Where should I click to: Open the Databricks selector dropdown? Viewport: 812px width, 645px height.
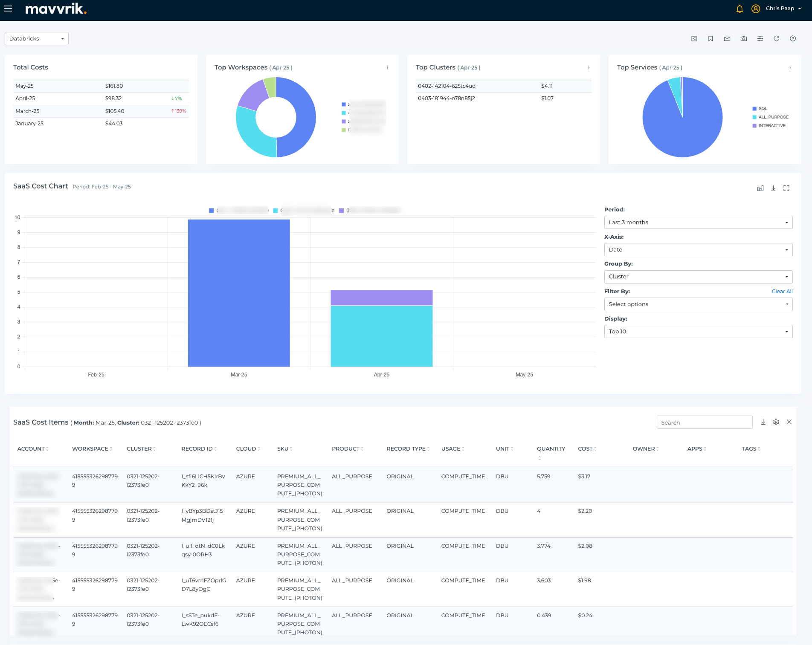(37, 39)
